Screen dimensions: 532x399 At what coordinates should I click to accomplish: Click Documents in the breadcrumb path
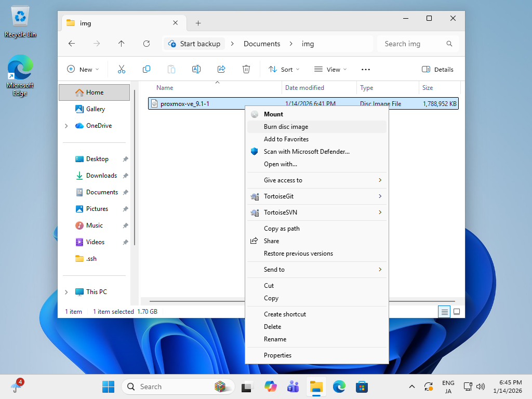[x=262, y=44]
